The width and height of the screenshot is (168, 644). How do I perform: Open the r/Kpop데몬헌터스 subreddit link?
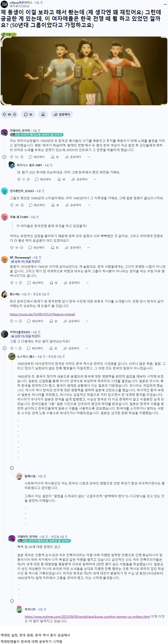21,3
